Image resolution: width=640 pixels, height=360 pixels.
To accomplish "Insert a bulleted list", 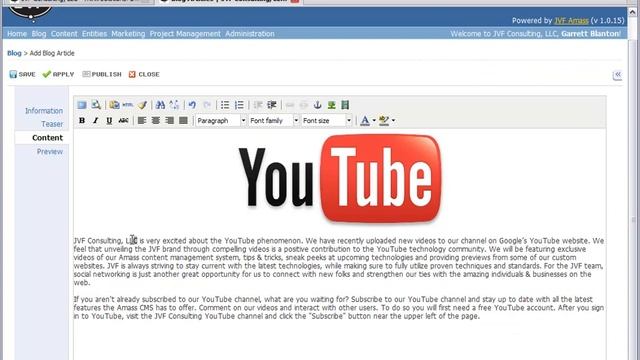I will click(x=225, y=105).
